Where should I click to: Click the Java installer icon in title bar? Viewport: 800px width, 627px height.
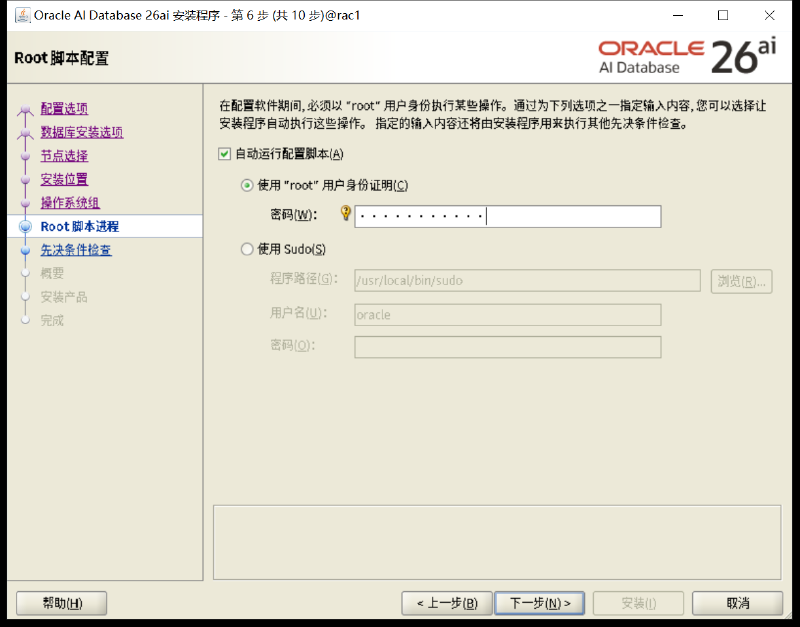click(22, 15)
